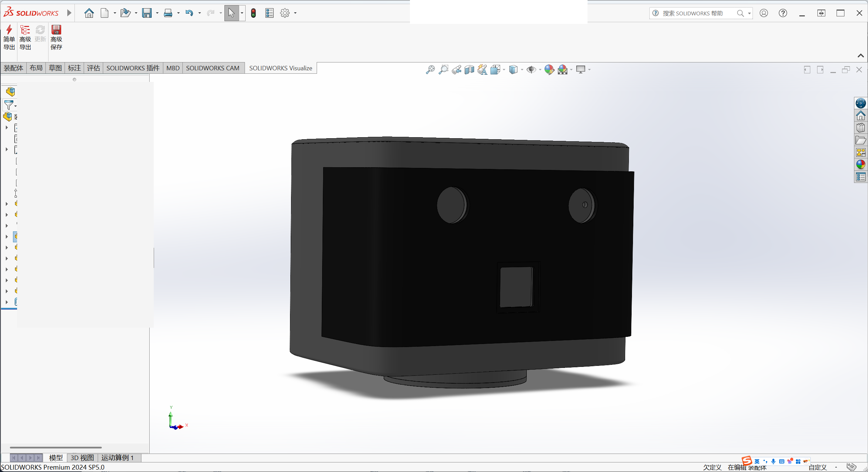The height and width of the screenshot is (472, 868).
Task: Click 高级保存 advanced save button
Action: 56,37
